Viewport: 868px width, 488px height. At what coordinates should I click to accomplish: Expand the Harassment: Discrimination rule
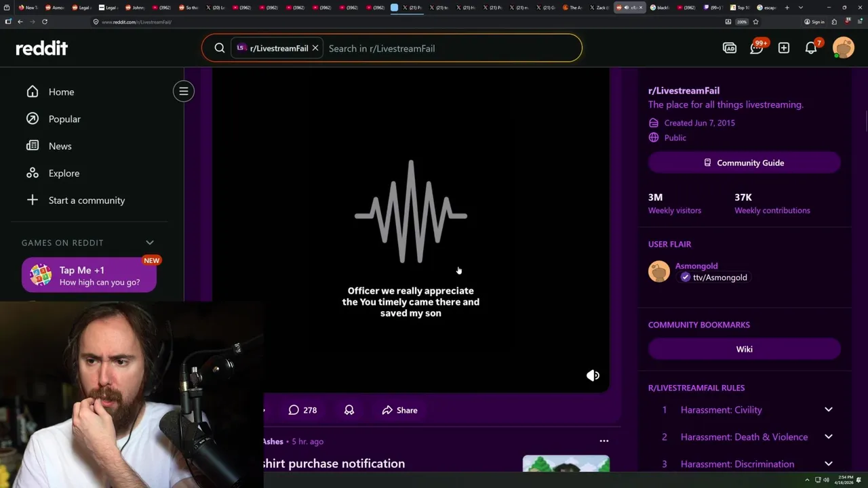829,464
